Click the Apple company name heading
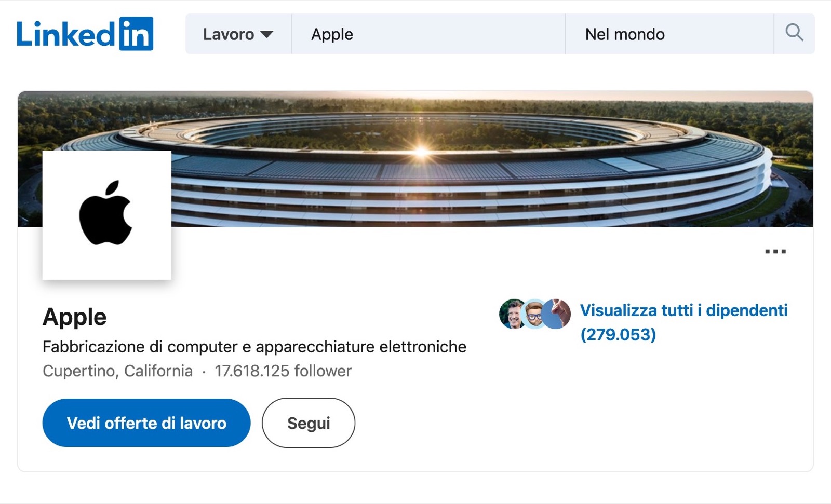The image size is (831, 504). click(75, 317)
